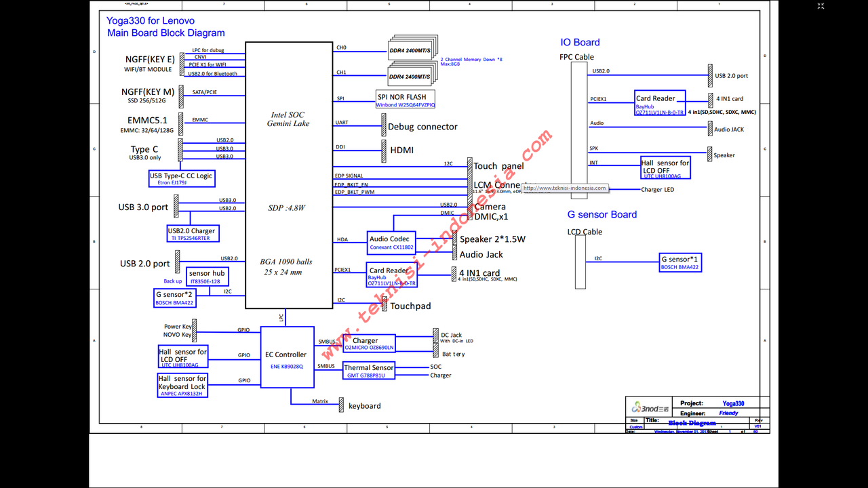The height and width of the screenshot is (488, 868).
Task: Click the 'Yoga330 for Lenovo' heading
Action: click(x=151, y=21)
